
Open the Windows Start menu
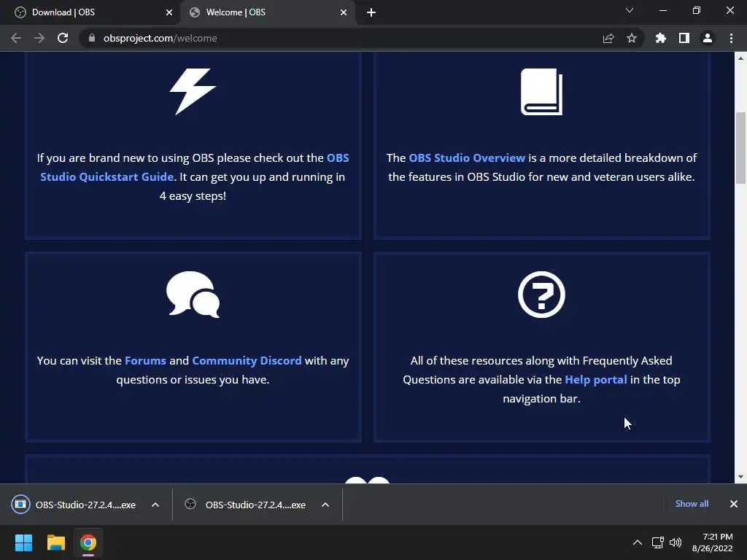pyautogui.click(x=23, y=542)
